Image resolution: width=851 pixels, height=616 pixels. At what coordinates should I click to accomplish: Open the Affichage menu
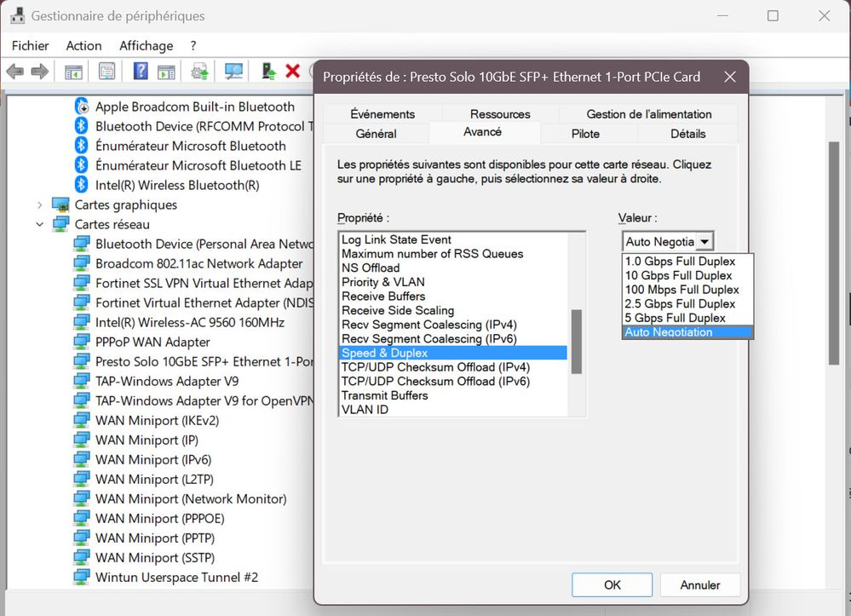(146, 46)
